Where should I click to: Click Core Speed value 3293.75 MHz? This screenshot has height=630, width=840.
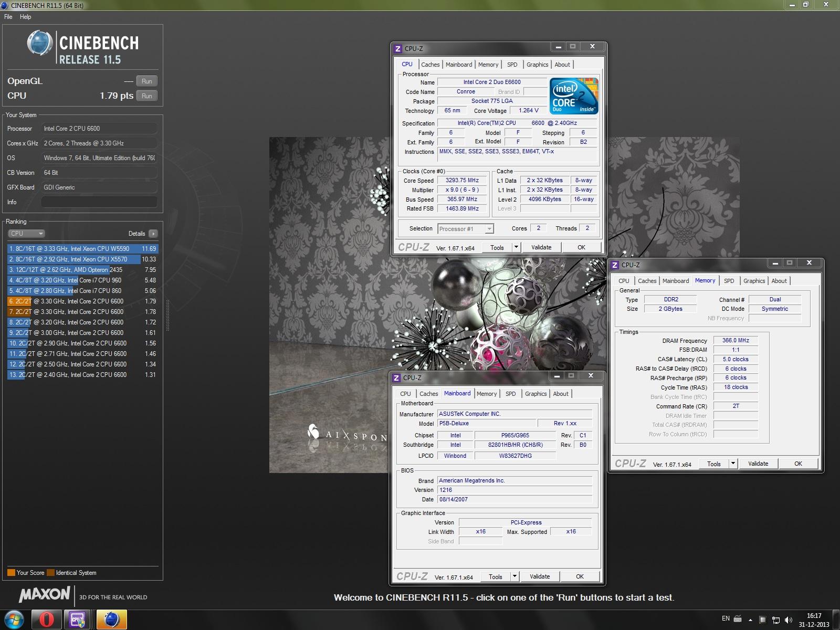click(x=463, y=180)
